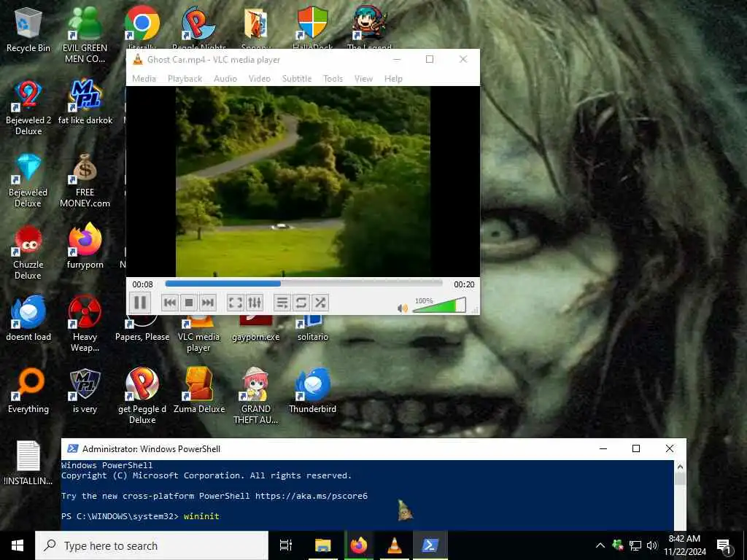Image resolution: width=747 pixels, height=560 pixels.
Task: Open VLC Help menu
Action: [x=393, y=79]
